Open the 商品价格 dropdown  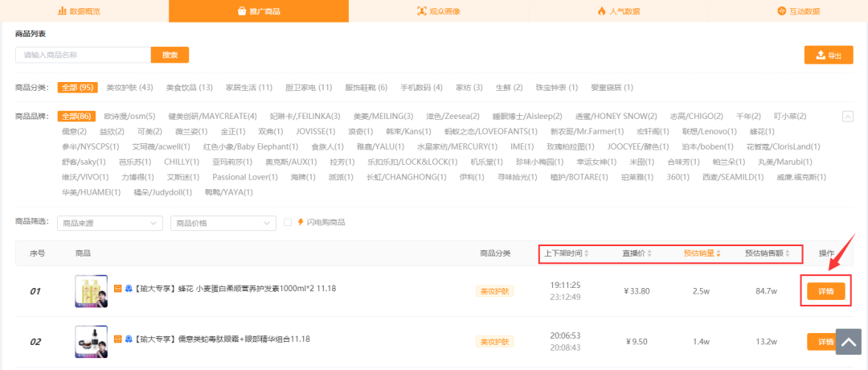[x=223, y=223]
